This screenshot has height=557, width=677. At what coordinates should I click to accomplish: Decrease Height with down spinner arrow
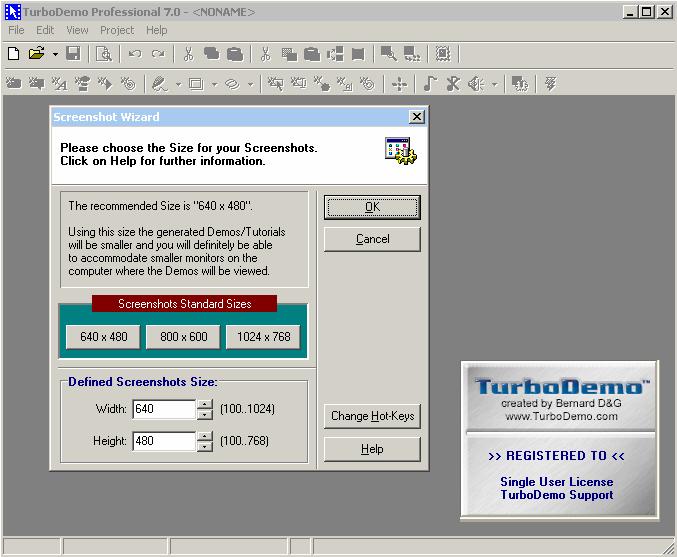tap(205, 446)
